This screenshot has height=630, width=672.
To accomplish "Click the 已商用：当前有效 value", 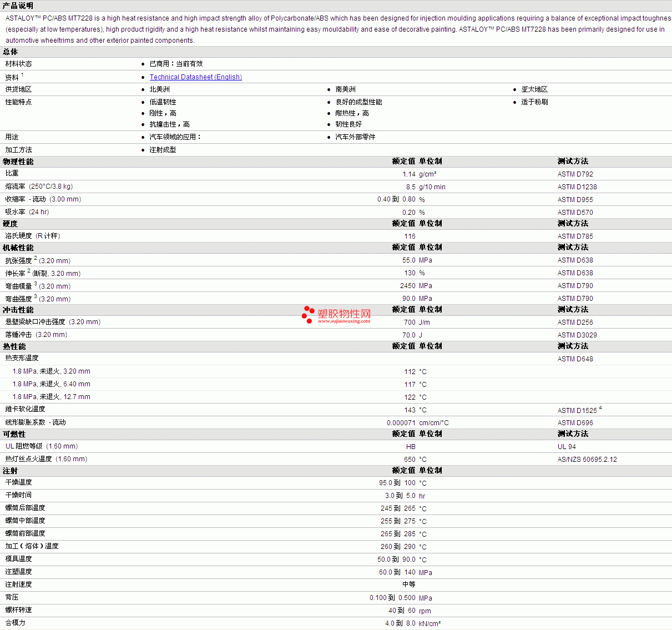I will [x=176, y=64].
